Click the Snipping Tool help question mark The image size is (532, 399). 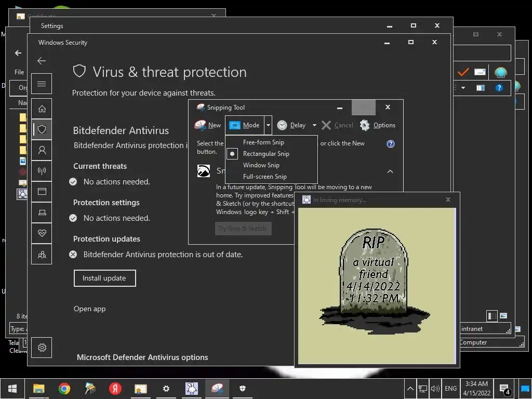coord(391,144)
